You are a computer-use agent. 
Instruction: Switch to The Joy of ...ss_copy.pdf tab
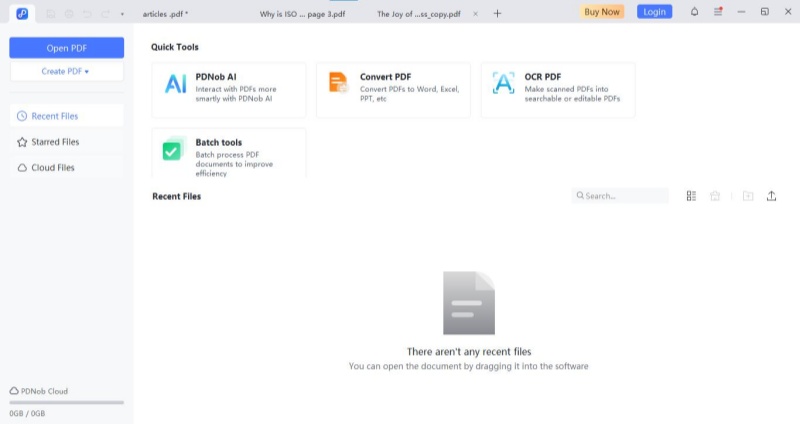tap(418, 14)
